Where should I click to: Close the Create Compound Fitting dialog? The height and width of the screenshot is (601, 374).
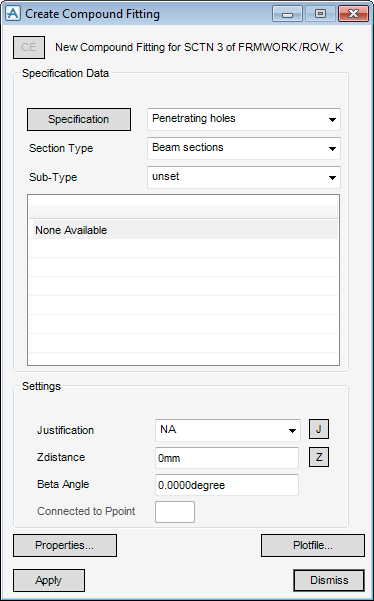353,14
